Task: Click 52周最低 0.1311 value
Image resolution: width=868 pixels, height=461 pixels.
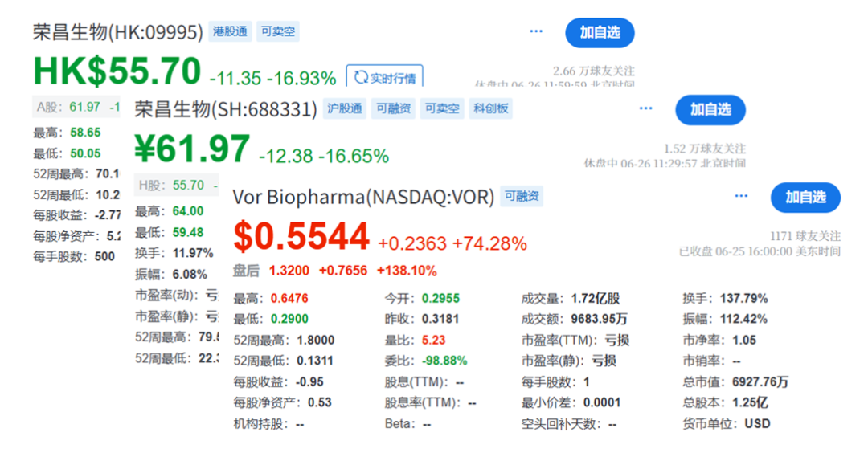Action: [315, 361]
